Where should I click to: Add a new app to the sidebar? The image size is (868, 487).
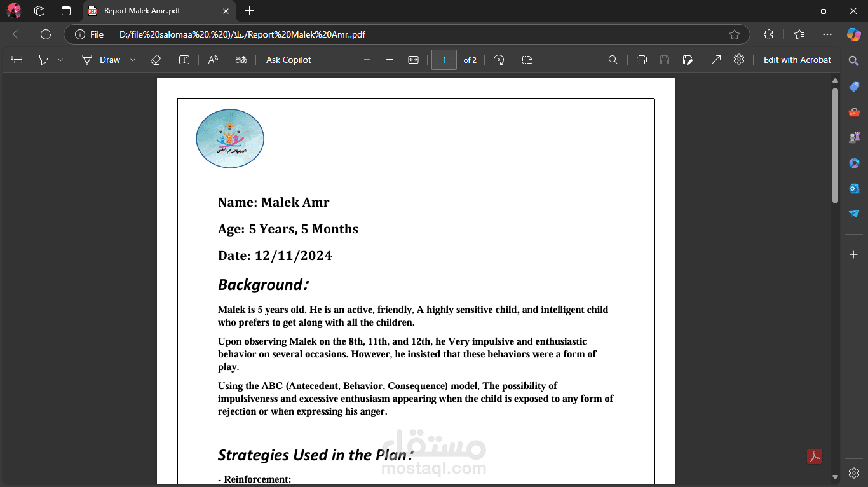854,254
